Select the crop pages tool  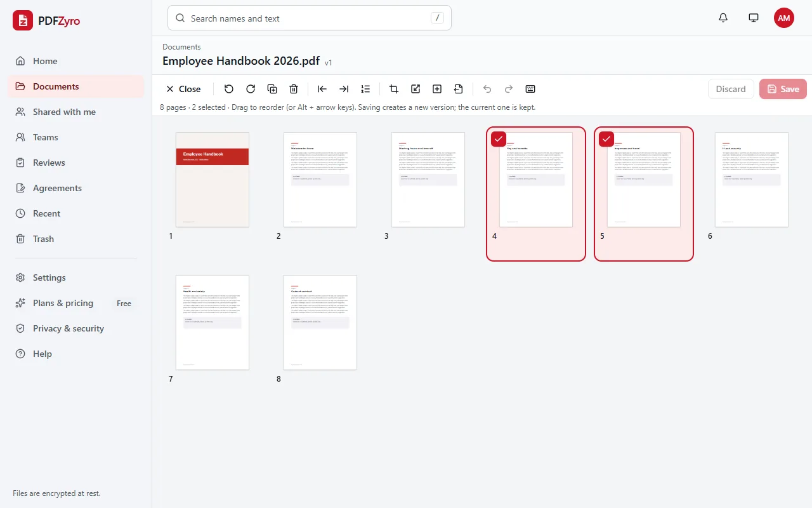(x=394, y=89)
